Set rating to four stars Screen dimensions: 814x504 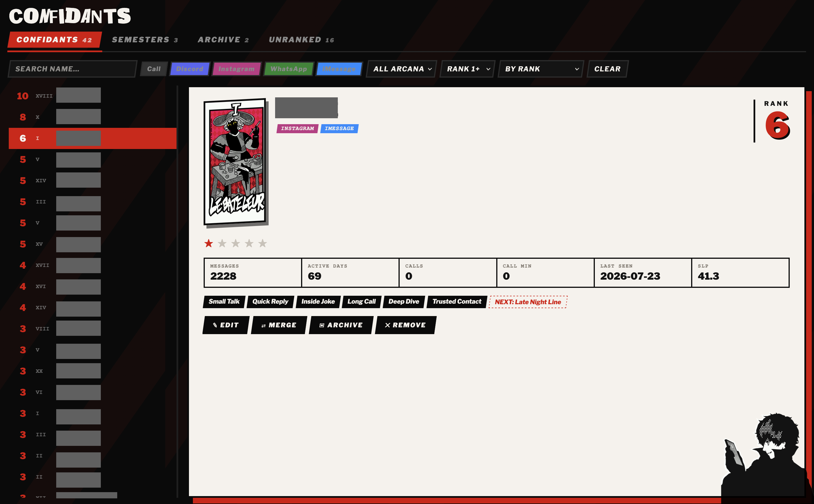pos(249,243)
